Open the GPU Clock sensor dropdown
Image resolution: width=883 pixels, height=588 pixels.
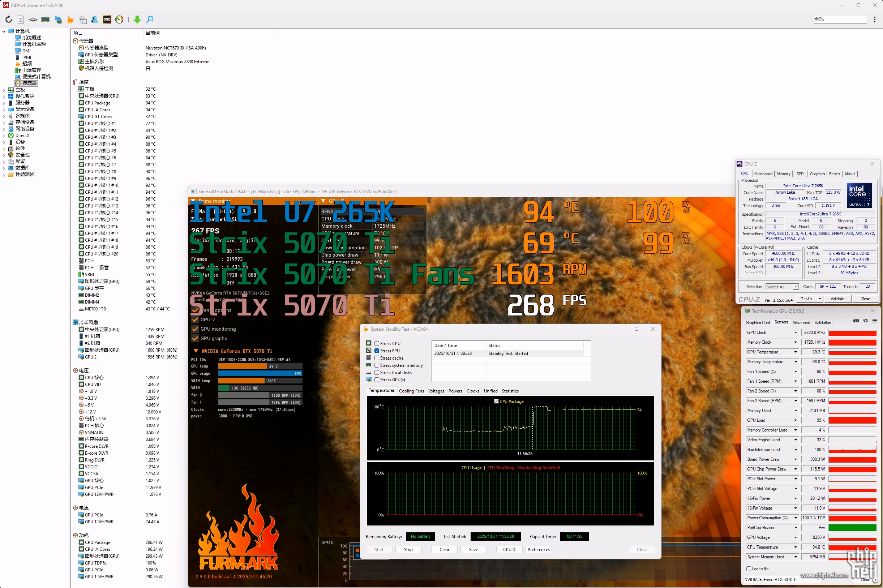[796, 332]
